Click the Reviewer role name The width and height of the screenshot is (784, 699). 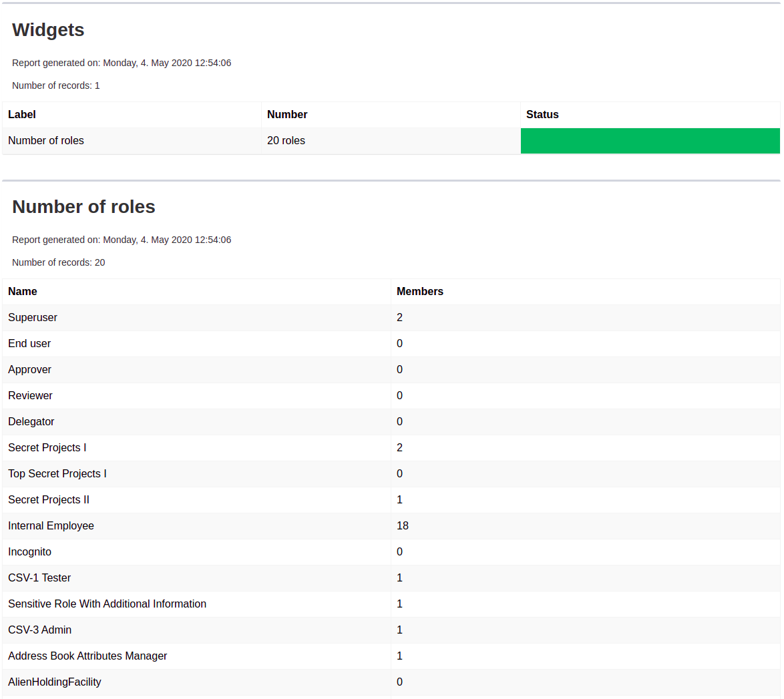tap(31, 396)
